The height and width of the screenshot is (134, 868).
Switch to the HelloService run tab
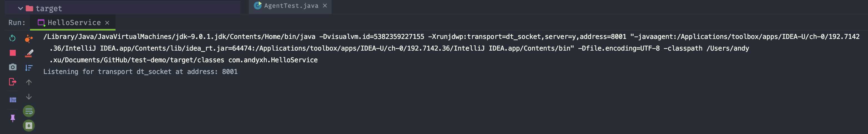(x=74, y=23)
